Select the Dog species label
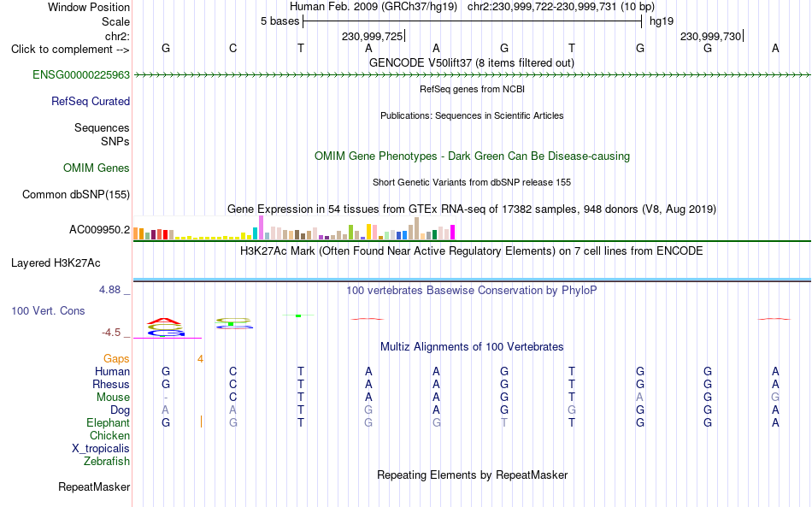Screen dimensions: 812x507 (x=120, y=410)
